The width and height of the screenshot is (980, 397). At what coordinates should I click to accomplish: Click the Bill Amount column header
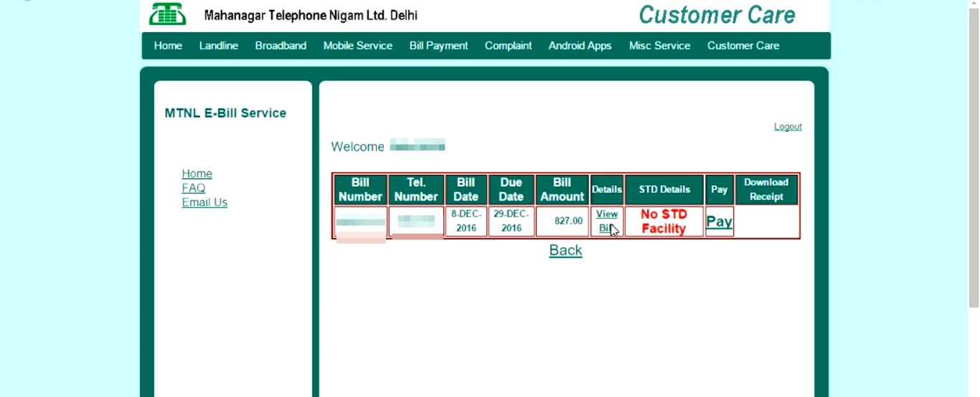pos(562,190)
